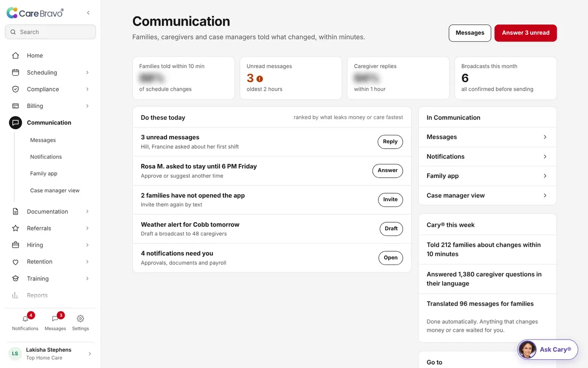This screenshot has width=588, height=368.
Task: Click 'Translated 96 messages for families' text
Action: click(x=480, y=304)
